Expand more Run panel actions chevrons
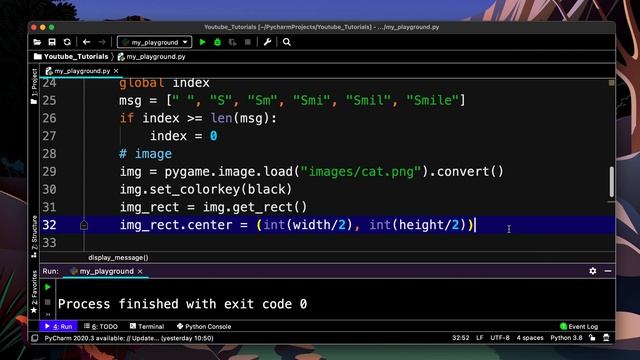Viewport: 640px width, 360px height. coord(48,314)
